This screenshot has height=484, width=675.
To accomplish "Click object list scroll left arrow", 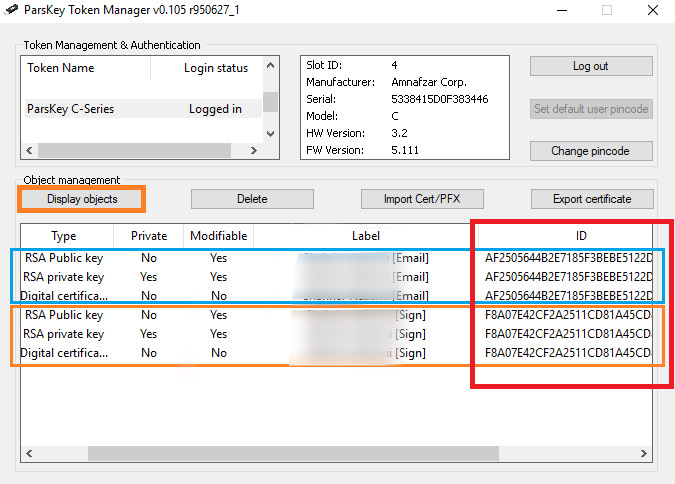I will [29, 453].
